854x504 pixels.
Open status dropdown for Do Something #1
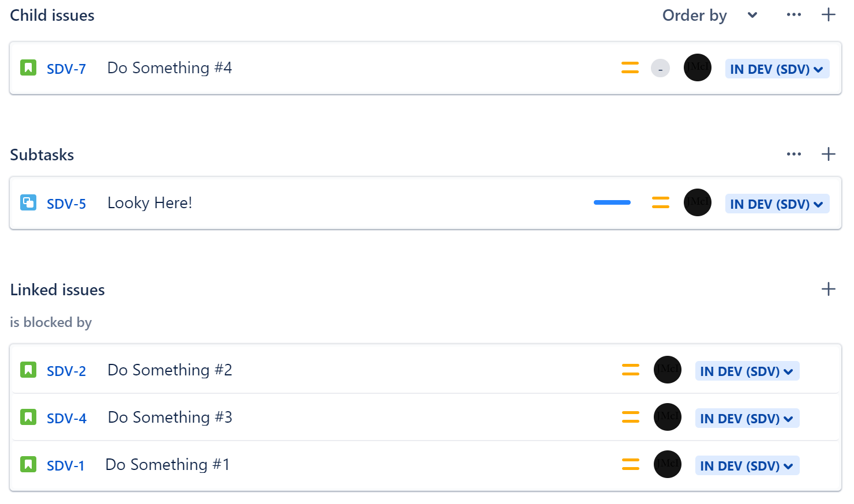(x=747, y=466)
